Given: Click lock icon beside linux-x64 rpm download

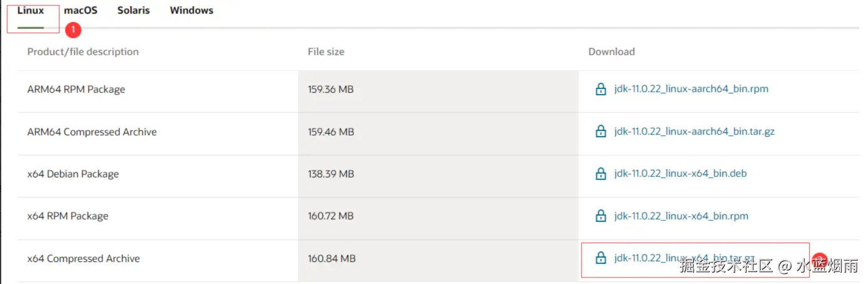Looking at the screenshot, I should point(601,216).
